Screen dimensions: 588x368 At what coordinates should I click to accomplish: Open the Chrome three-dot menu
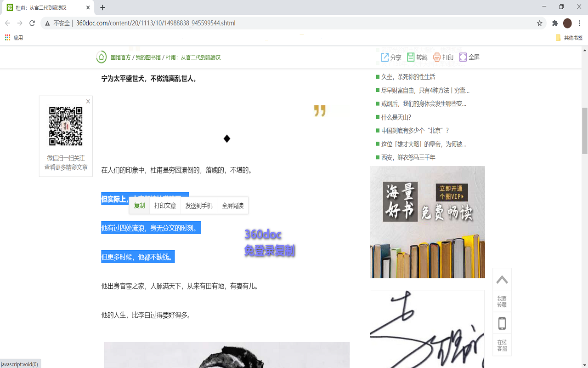click(x=580, y=23)
